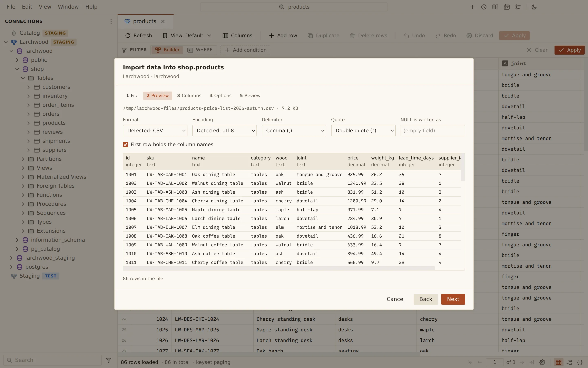The width and height of the screenshot is (588, 368).
Task: Expand the customers table node
Action: click(29, 87)
